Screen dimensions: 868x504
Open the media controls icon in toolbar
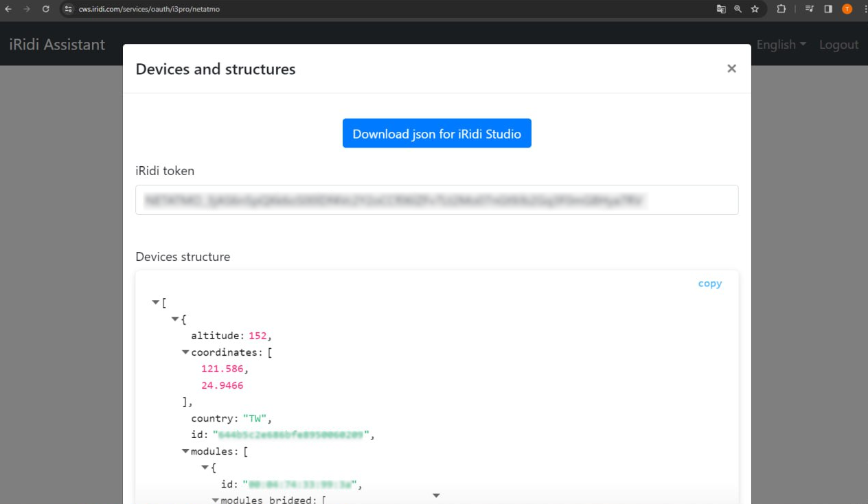(x=810, y=9)
